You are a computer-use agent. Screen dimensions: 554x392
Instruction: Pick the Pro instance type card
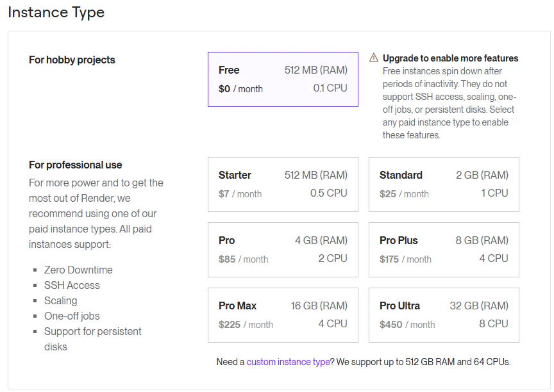(283, 250)
